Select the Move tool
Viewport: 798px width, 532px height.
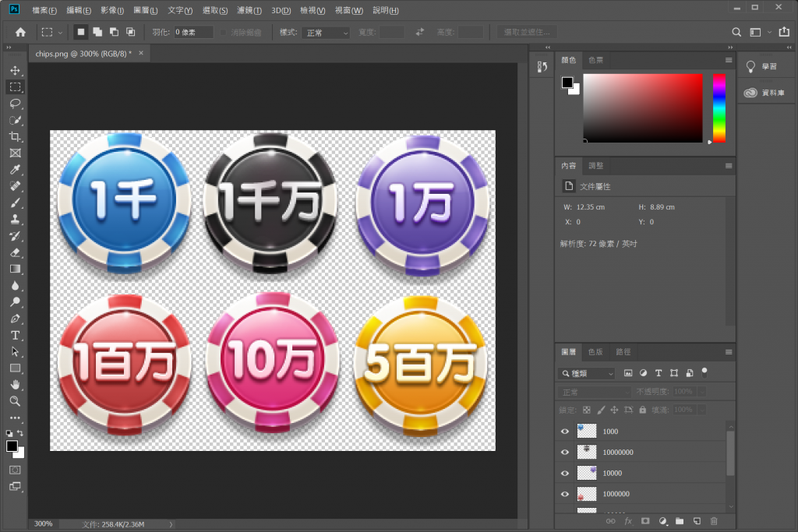16,70
